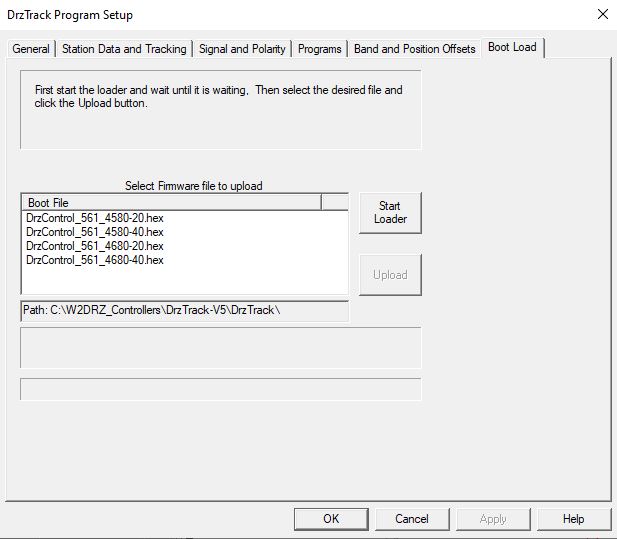Highlight DrzControl_561_4680-40.hex in file list
Image resolution: width=617 pixels, height=539 pixels.
pos(94,260)
